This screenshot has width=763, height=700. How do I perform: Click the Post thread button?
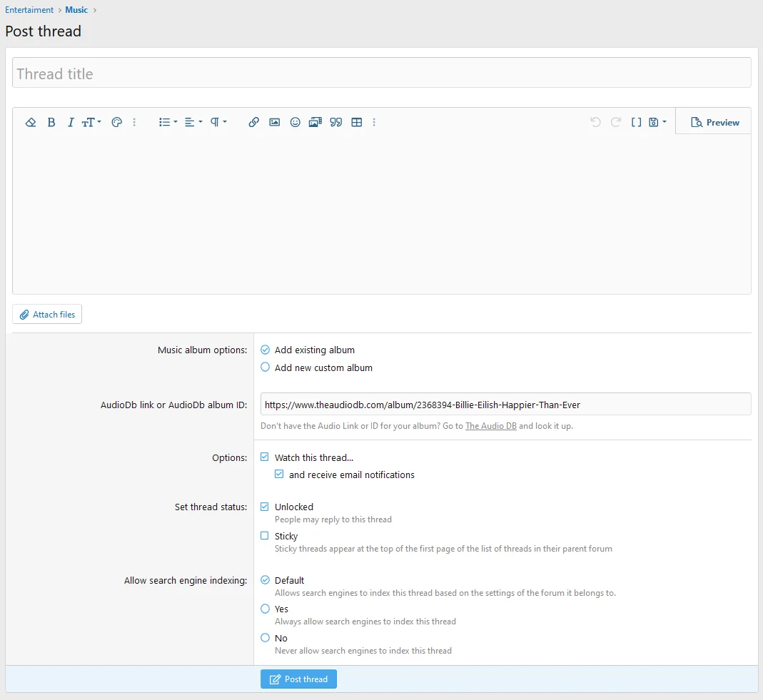[x=298, y=679]
